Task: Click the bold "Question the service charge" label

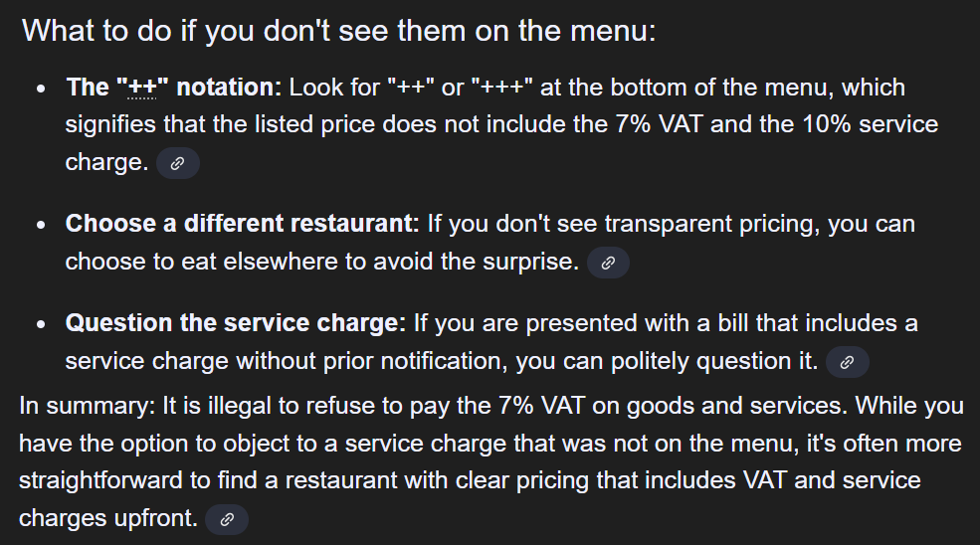Action: 234,323
